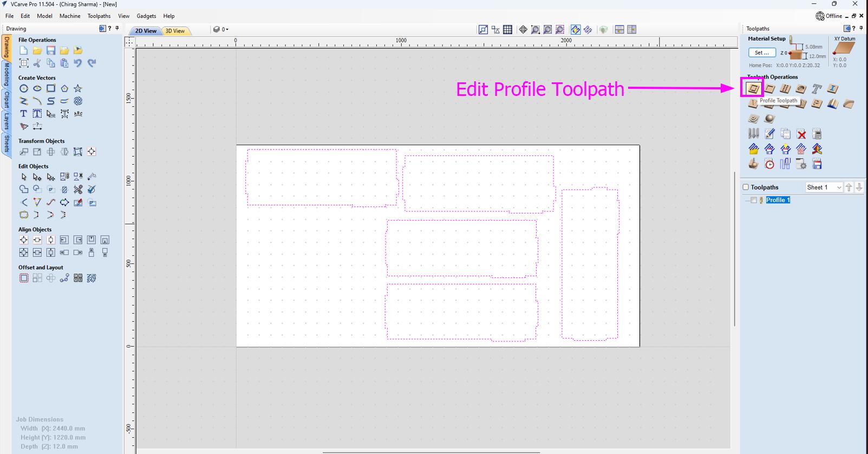The width and height of the screenshot is (868, 454).
Task: Check the Profile 1 toolpath visibility box
Action: point(753,200)
